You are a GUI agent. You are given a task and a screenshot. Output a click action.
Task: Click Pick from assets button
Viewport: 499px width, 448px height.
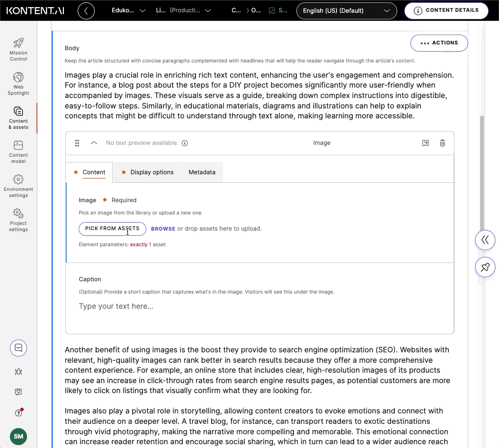click(x=112, y=229)
